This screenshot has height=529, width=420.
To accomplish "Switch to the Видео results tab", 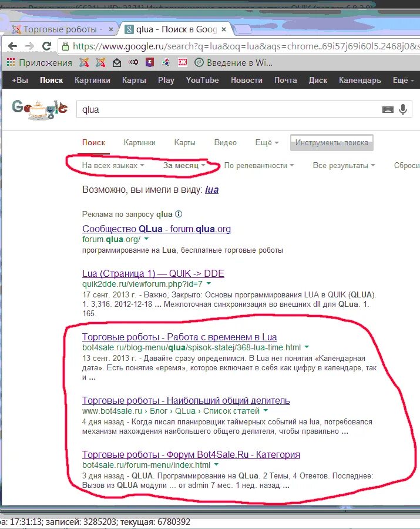I will pyautogui.click(x=225, y=142).
